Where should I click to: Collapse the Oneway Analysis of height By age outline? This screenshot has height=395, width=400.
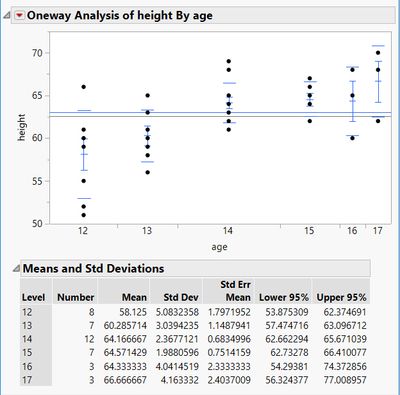coord(7,15)
